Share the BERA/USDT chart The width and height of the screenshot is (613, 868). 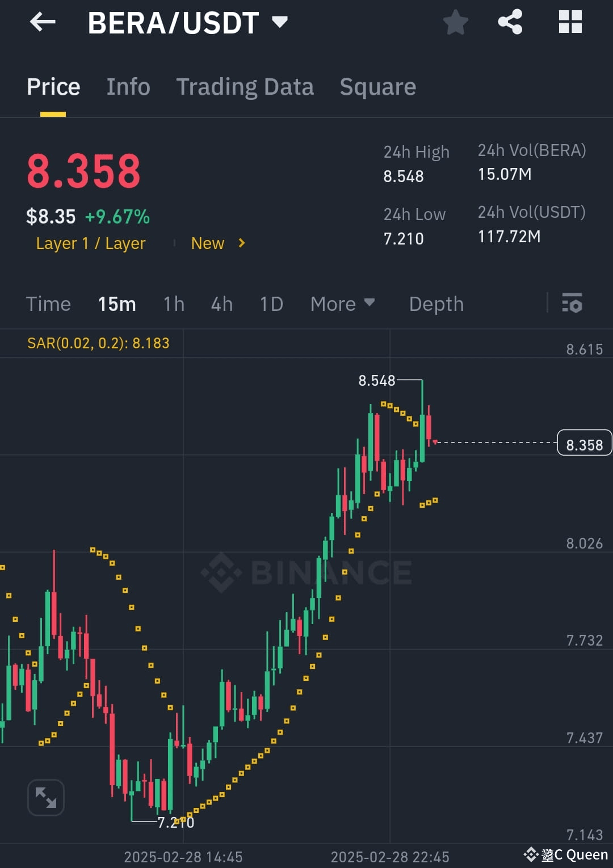510,23
